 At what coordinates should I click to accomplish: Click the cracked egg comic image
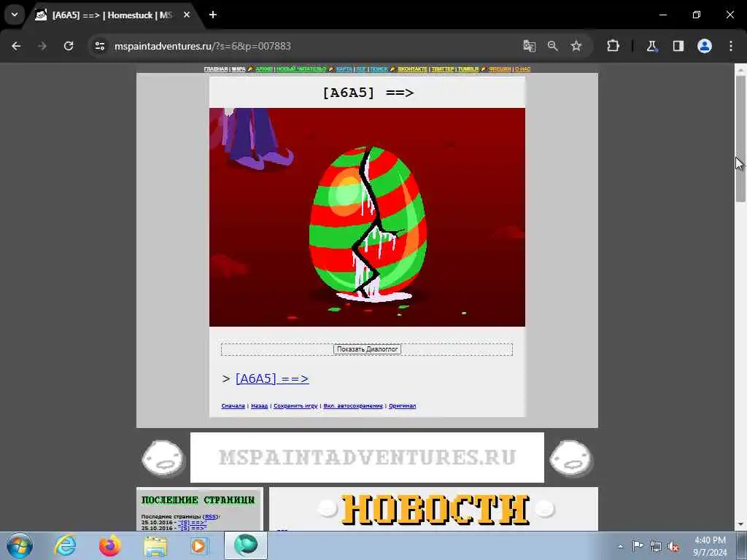[x=368, y=217]
